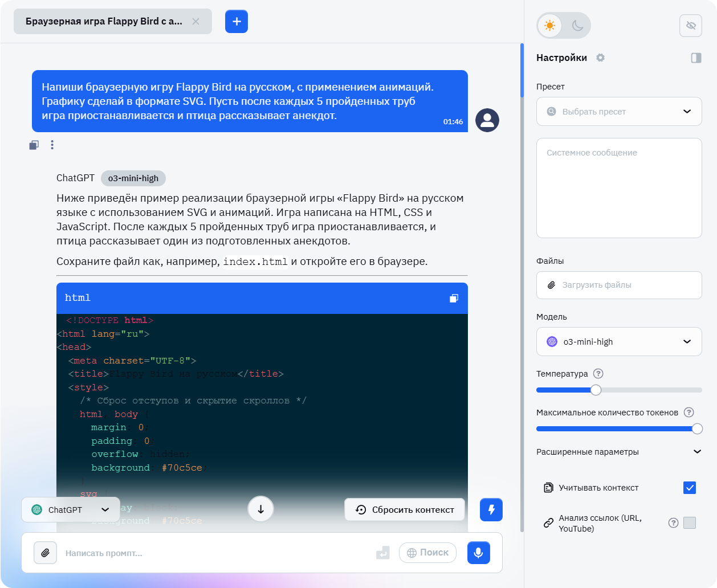Uncheck Учитывать контекст checkbox
The width and height of the screenshot is (717, 588).
(x=690, y=488)
